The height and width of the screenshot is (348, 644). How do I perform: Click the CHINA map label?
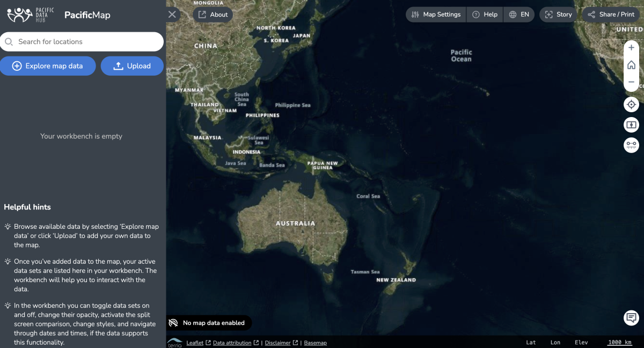coord(206,46)
